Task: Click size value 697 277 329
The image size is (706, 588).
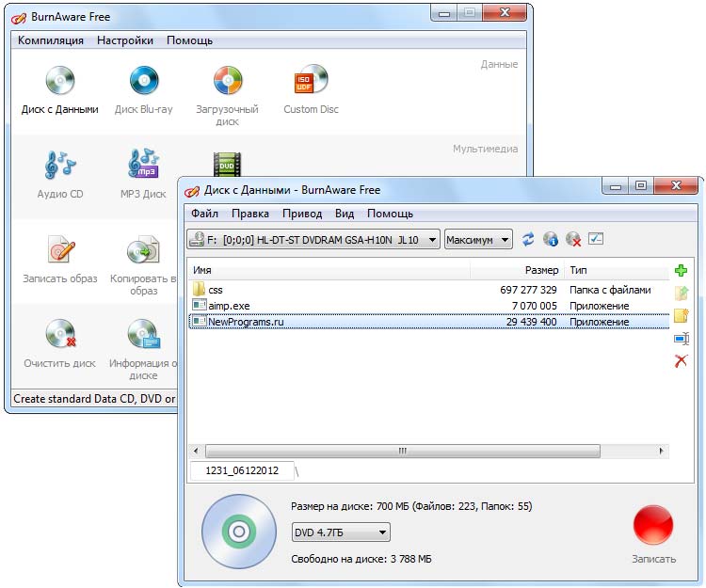Action: click(x=528, y=290)
